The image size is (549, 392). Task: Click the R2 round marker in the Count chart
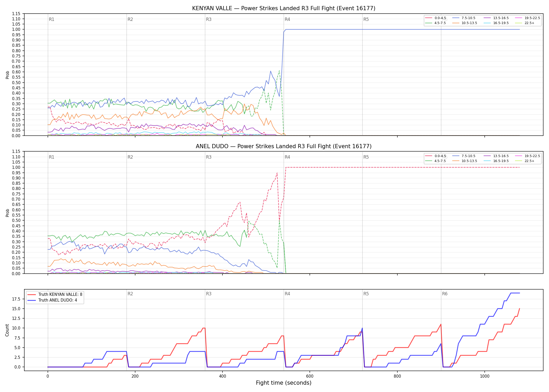click(x=130, y=294)
